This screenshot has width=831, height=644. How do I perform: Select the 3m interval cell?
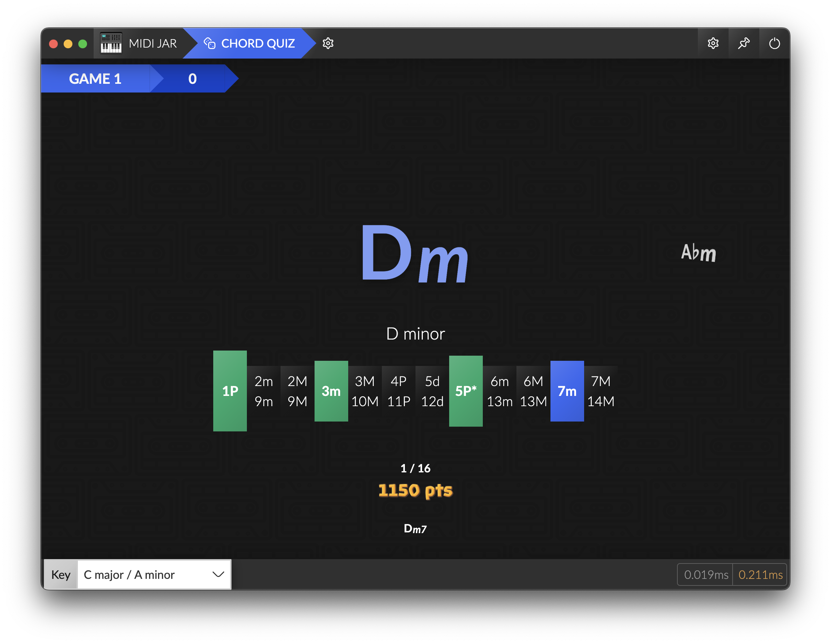(331, 391)
